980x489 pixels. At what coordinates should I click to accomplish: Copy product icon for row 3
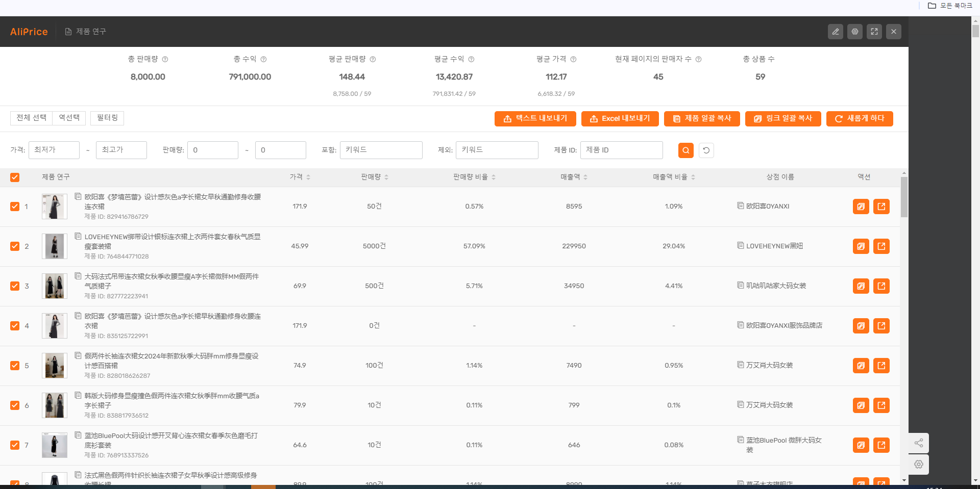(861, 286)
